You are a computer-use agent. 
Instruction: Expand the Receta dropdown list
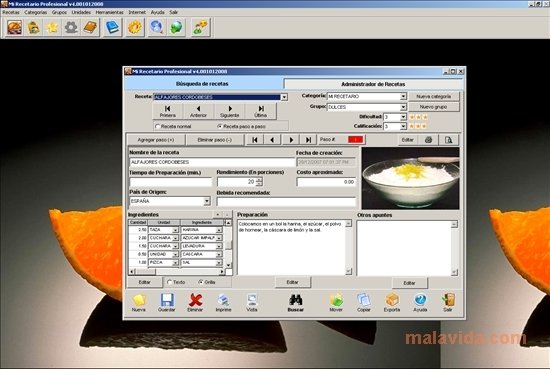click(284, 97)
